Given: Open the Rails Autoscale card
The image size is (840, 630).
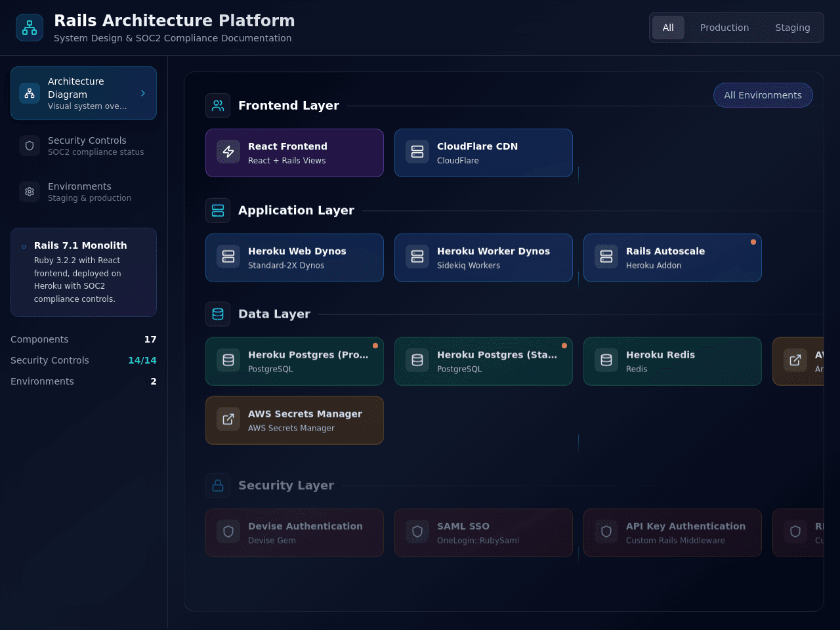Looking at the screenshot, I should [673, 258].
